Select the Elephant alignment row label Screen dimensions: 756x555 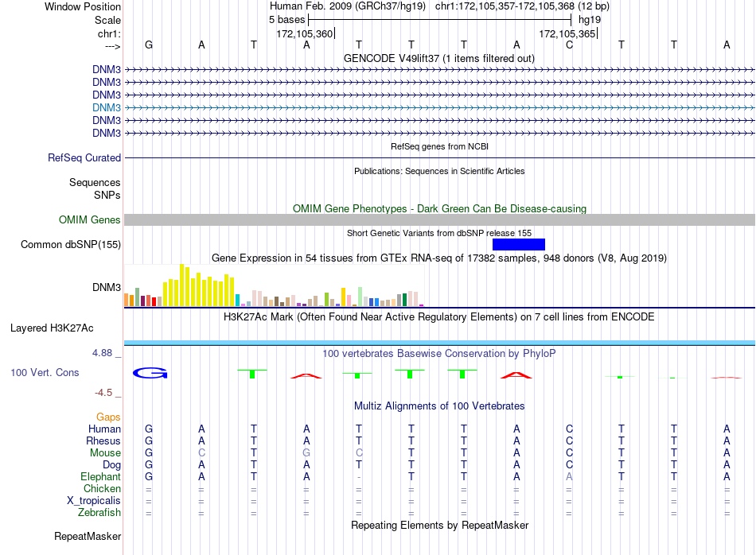tap(101, 476)
